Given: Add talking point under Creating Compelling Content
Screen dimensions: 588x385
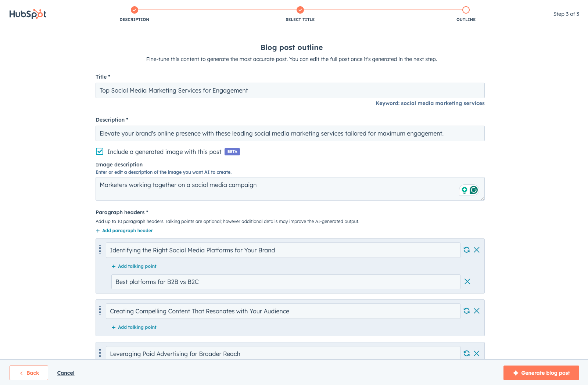Looking at the screenshot, I should click(x=134, y=327).
